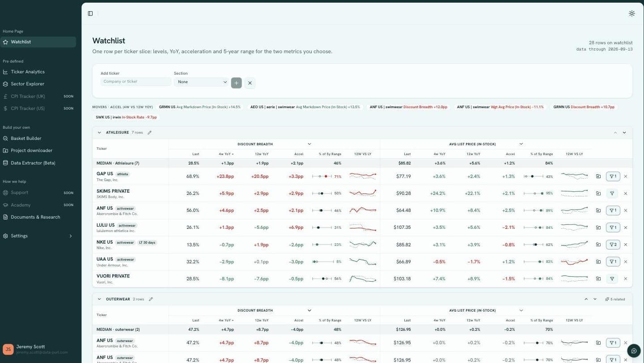
Task: Move NKE US row to section
Action: click(x=598, y=245)
